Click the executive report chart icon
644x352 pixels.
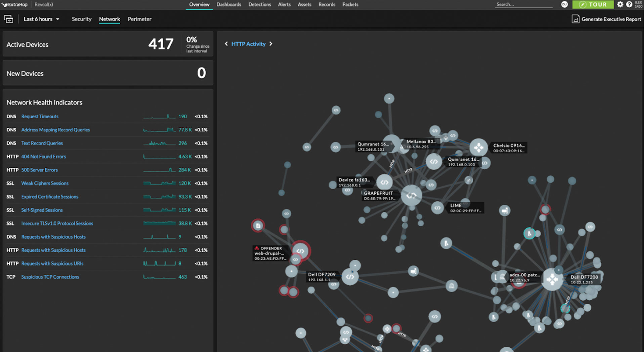pos(575,19)
